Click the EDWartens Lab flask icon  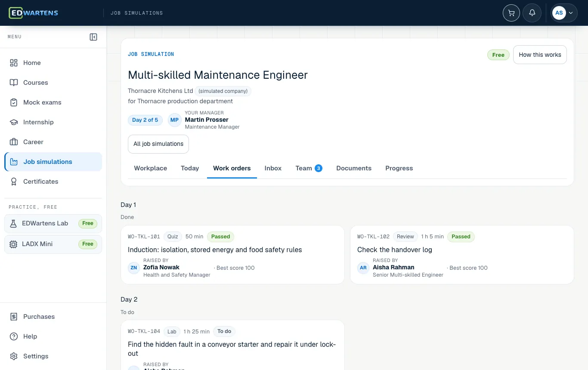click(13, 223)
